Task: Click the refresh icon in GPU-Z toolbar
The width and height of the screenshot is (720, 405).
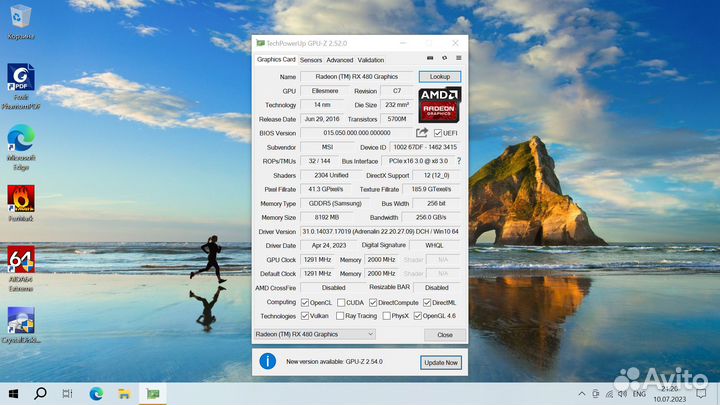Action: pyautogui.click(x=444, y=60)
